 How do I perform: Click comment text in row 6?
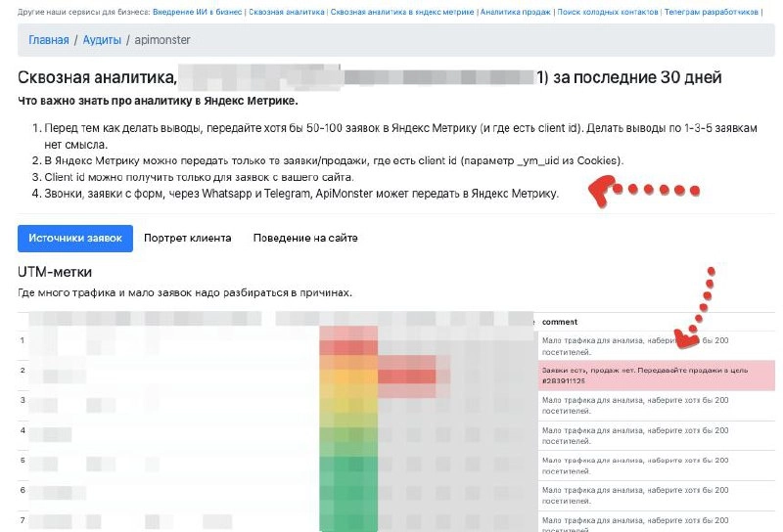(x=635, y=495)
